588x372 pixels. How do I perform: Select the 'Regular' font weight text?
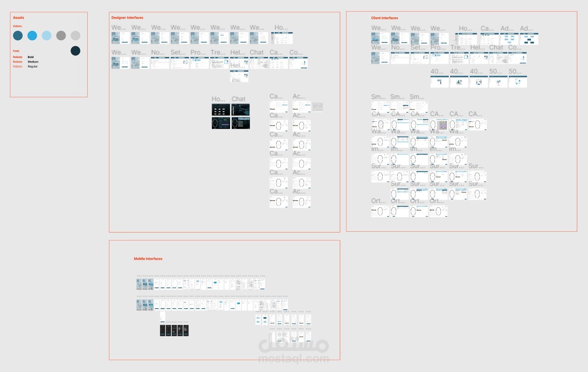33,67
